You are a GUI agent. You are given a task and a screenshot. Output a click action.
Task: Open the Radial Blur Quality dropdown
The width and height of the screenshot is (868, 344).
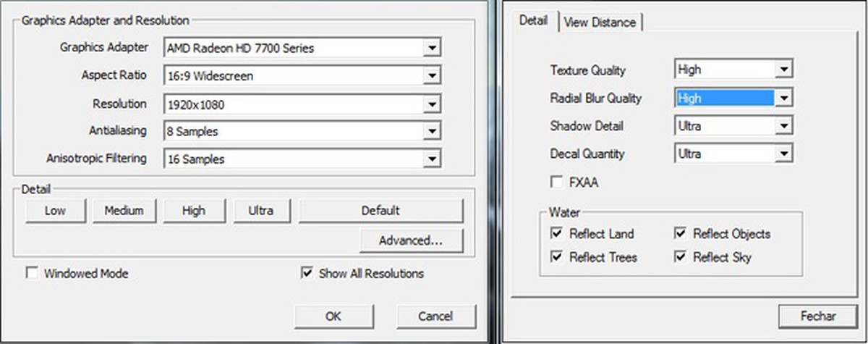(x=783, y=98)
